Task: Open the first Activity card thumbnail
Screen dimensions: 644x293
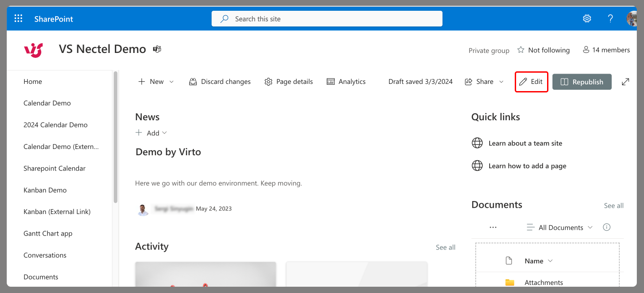Action: [206, 274]
